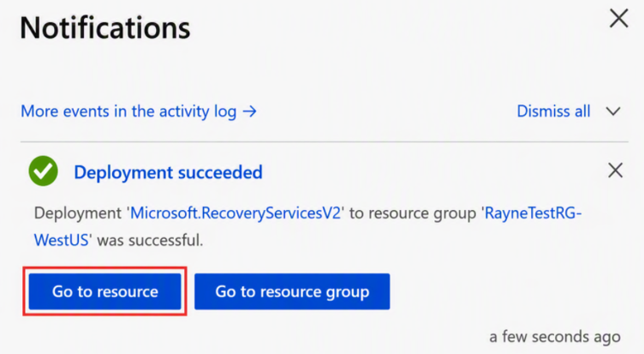This screenshot has height=354, width=644.
Task: Click Dismiss all notifications
Action: (553, 111)
